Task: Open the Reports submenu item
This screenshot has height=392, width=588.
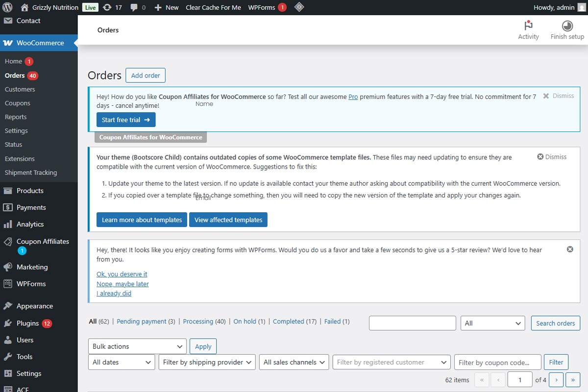Action: (x=16, y=117)
